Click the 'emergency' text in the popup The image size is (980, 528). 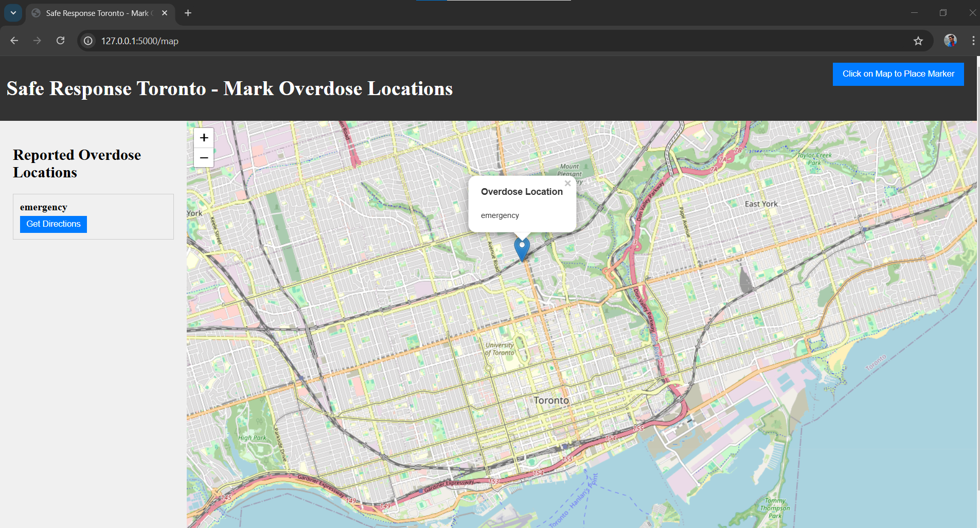tap(500, 215)
